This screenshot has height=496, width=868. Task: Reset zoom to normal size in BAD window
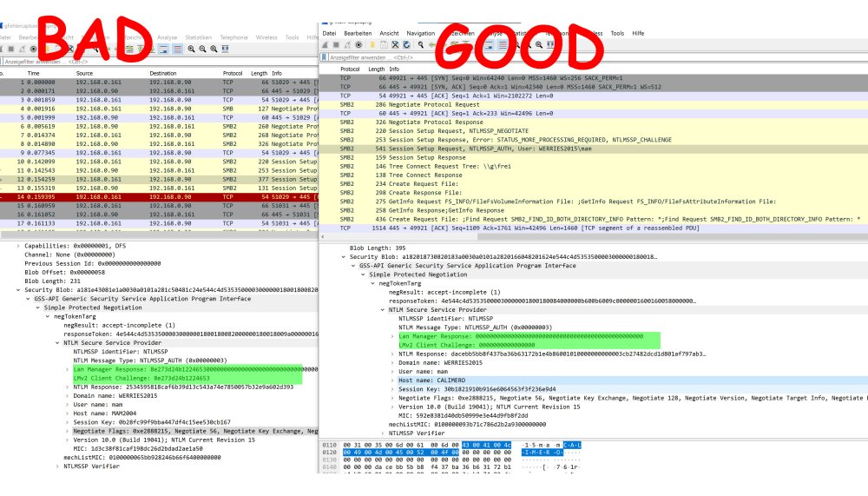pos(214,49)
